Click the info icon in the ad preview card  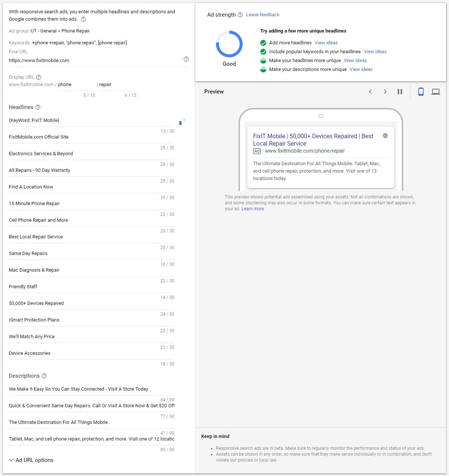click(x=385, y=136)
